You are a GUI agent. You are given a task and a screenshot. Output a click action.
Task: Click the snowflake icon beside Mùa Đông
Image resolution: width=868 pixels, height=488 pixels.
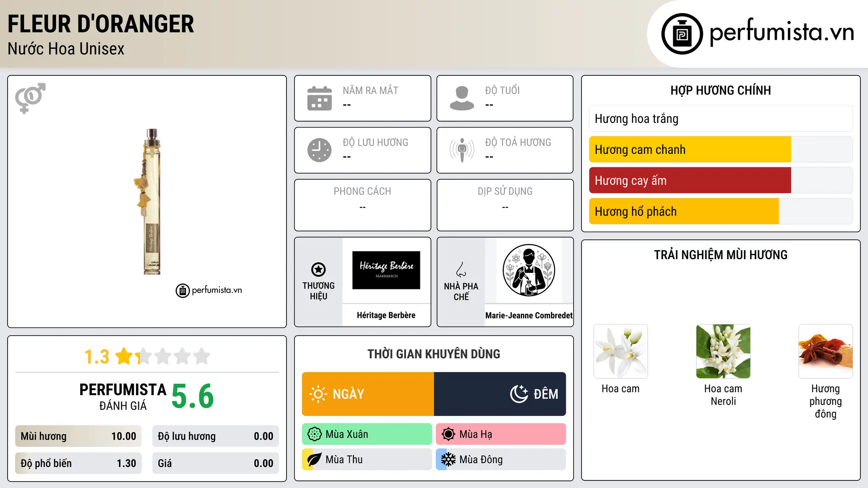448,460
